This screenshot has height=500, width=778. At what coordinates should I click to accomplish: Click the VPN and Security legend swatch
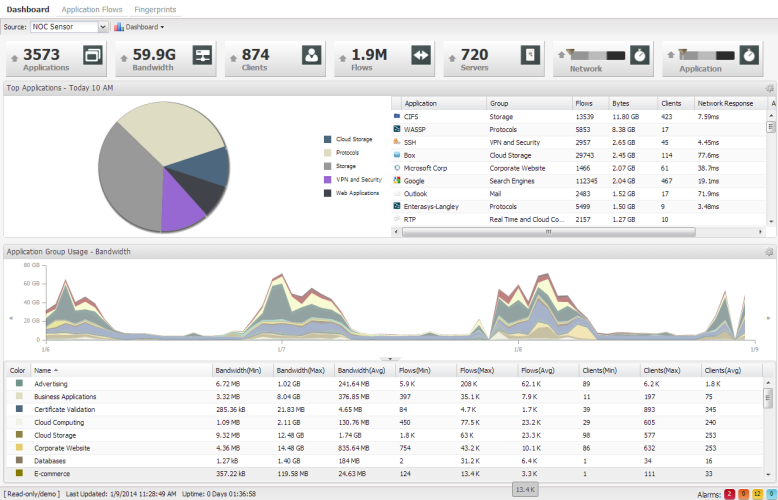pyautogui.click(x=327, y=180)
